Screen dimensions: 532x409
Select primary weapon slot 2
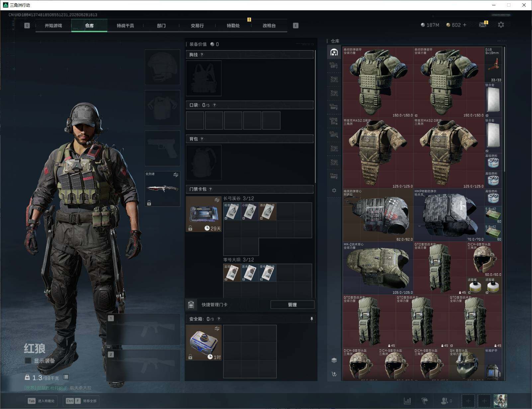pyautogui.click(x=143, y=366)
